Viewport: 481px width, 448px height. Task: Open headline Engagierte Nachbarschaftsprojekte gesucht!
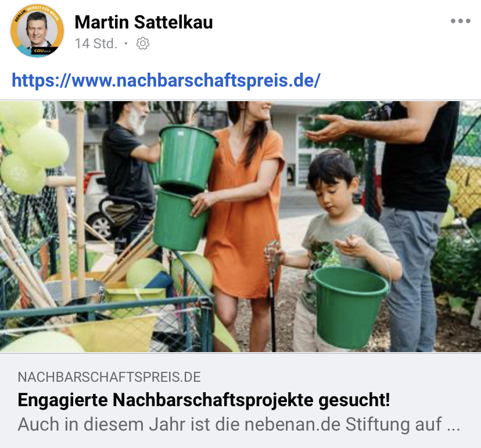point(204,400)
